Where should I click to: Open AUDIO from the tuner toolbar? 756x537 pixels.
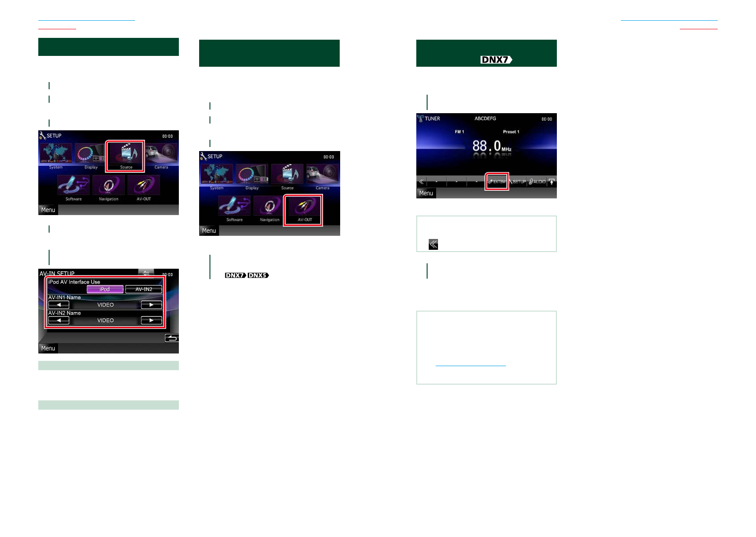click(x=537, y=182)
